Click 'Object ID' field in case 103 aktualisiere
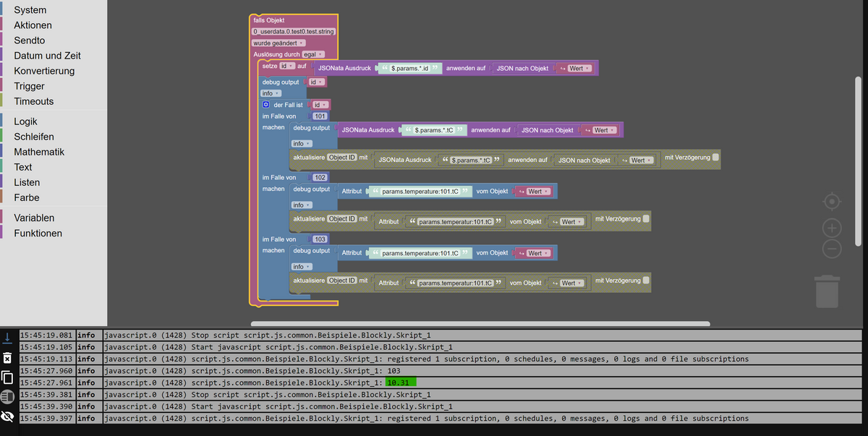Image resolution: width=868 pixels, height=436 pixels. click(342, 280)
